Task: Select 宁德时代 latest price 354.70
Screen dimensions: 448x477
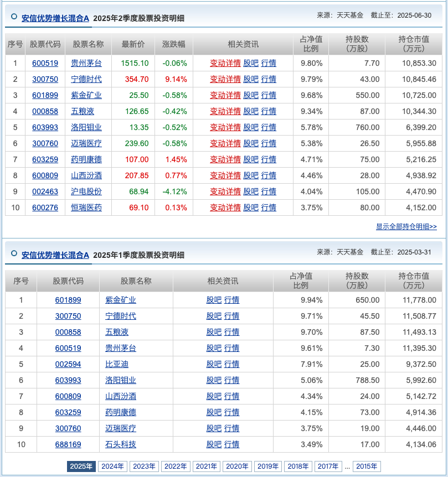Action: pos(137,79)
